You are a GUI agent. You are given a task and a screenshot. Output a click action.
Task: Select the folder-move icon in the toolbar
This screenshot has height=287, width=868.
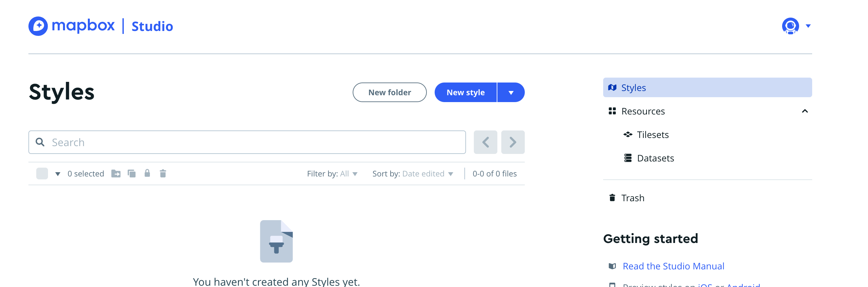[116, 173]
